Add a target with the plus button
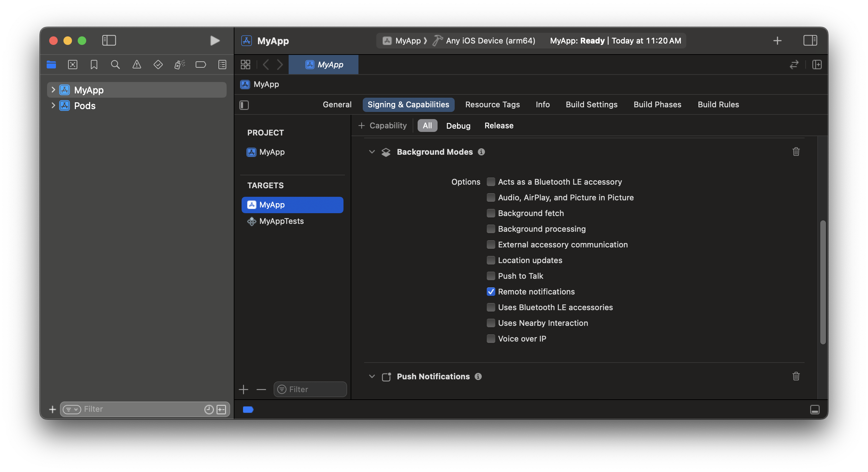The image size is (868, 472). click(243, 389)
